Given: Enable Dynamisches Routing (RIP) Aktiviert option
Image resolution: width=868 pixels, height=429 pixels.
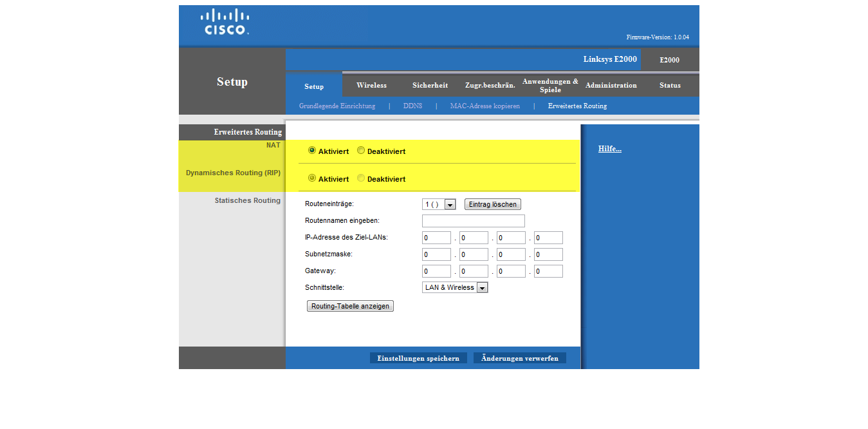Looking at the screenshot, I should click(x=312, y=178).
